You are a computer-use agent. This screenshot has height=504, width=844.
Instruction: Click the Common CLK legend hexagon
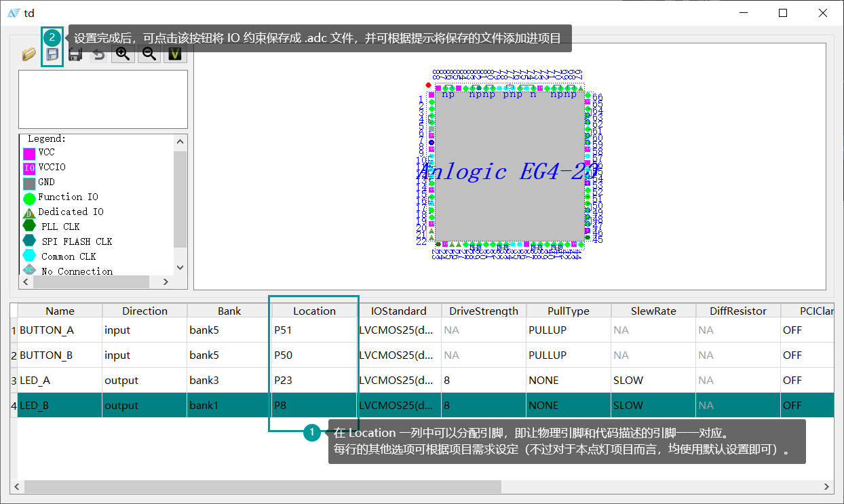point(29,256)
